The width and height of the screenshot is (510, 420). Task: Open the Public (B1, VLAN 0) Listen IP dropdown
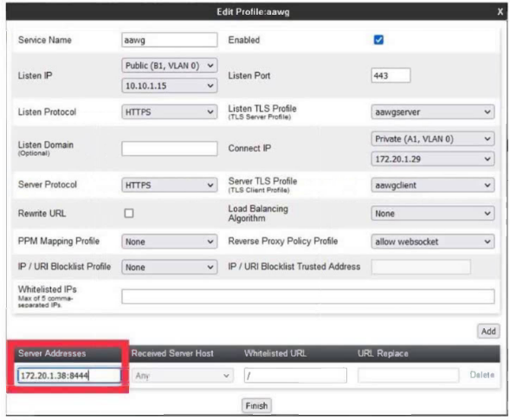[170, 66]
